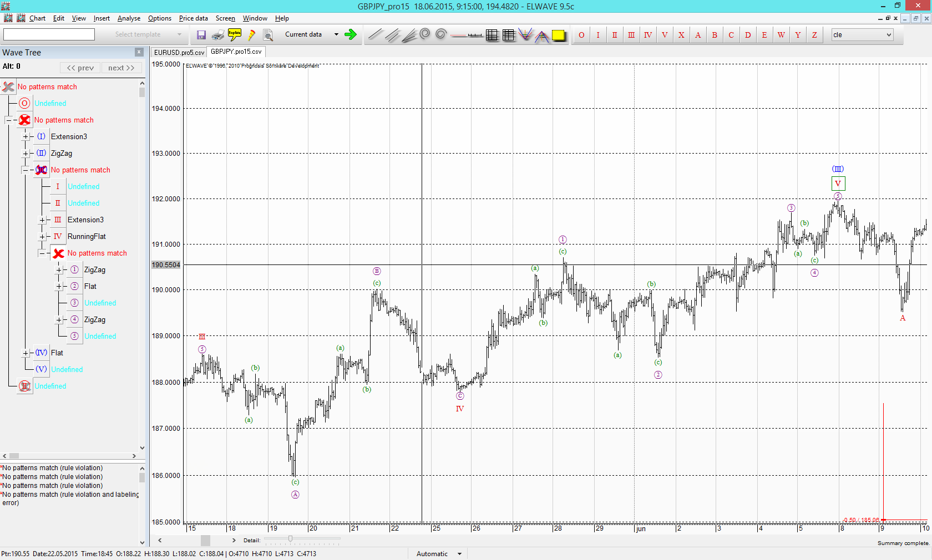Select the first spiral drawing tool
The width and height of the screenshot is (932, 560).
point(424,34)
